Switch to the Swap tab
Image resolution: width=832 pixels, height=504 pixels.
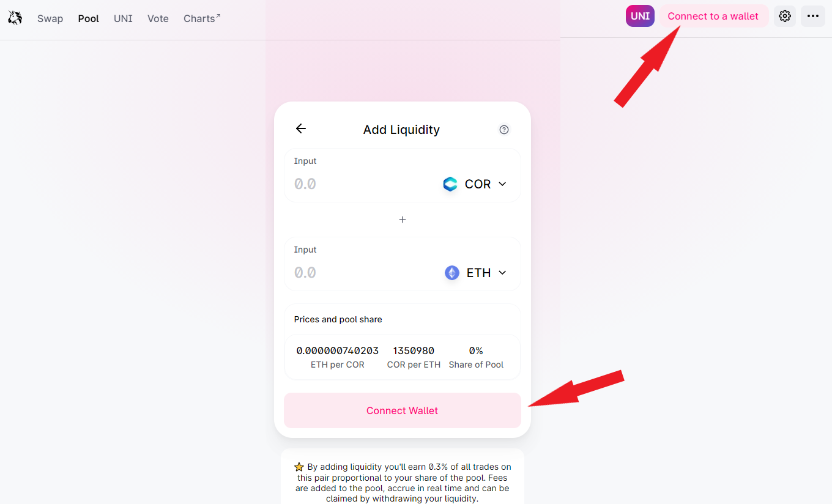[x=50, y=18]
